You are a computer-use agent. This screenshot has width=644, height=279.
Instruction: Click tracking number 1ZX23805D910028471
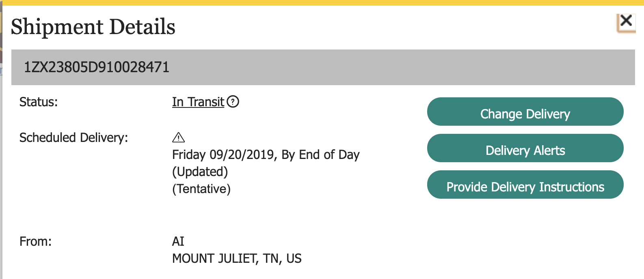point(97,67)
